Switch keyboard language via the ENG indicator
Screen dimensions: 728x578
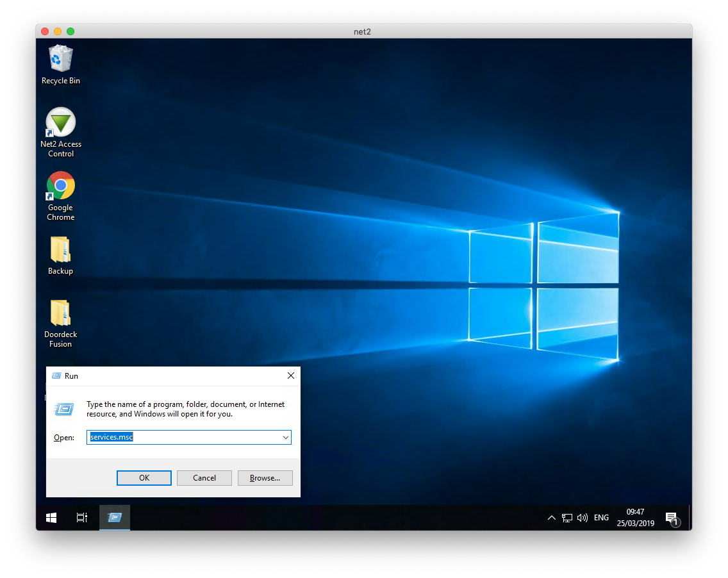[601, 517]
